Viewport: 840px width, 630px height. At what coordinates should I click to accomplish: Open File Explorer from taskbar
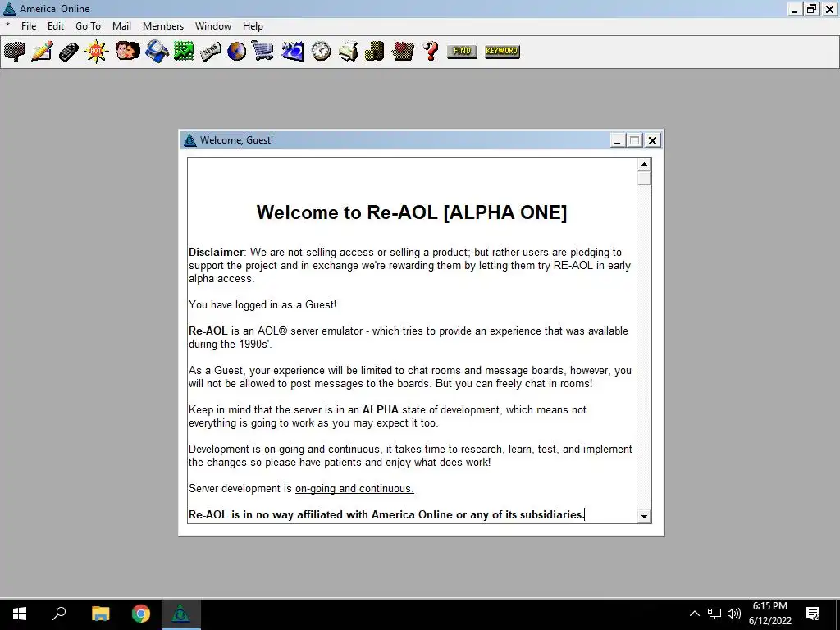[100, 614]
